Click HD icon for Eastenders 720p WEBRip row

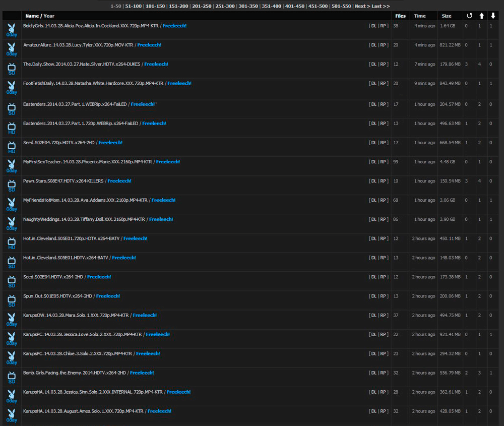pos(12,128)
